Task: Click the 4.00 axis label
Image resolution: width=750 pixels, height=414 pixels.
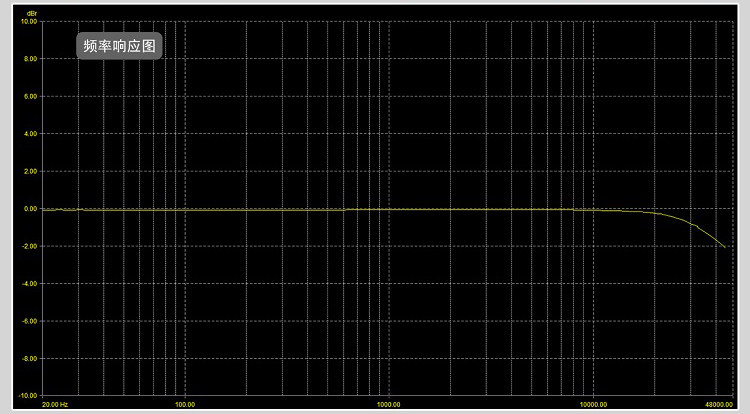Action: (31, 134)
